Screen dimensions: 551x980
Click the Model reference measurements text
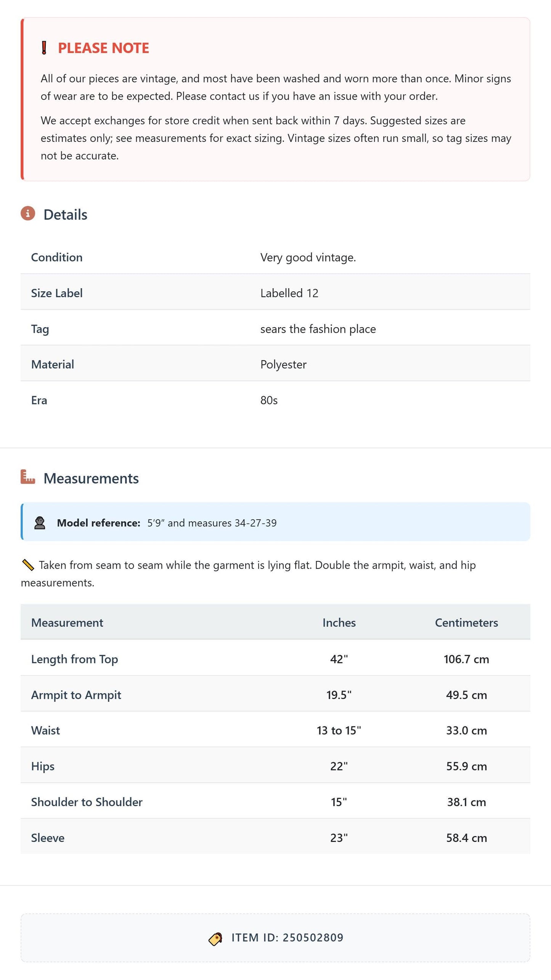212,523
